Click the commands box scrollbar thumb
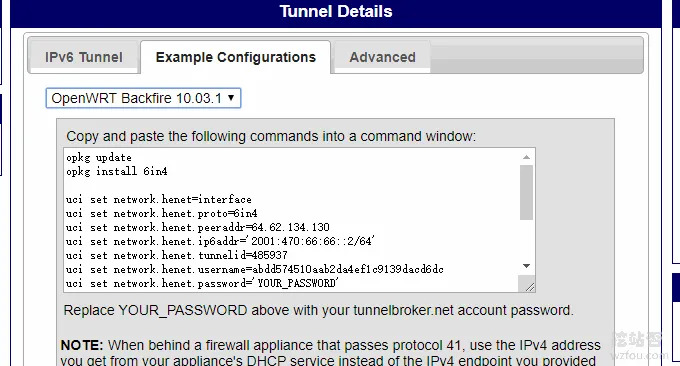The height and width of the screenshot is (366, 680). click(526, 192)
